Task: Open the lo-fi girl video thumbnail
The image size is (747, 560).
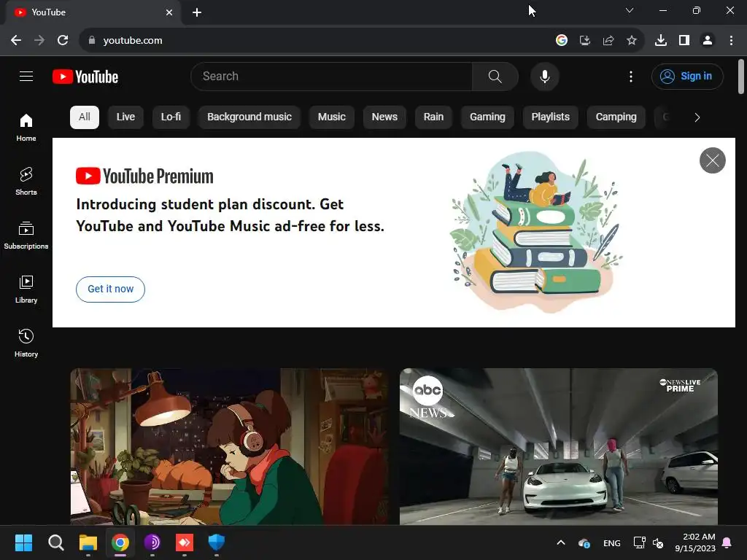Action: 229,446
